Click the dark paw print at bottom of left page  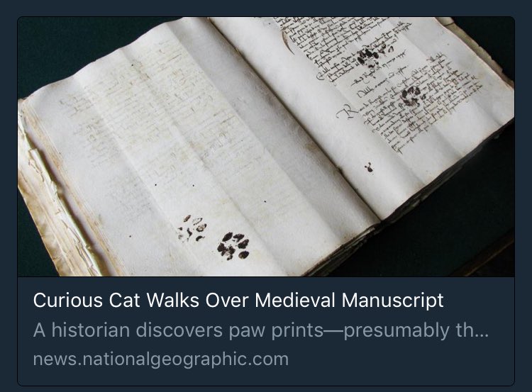point(233,246)
